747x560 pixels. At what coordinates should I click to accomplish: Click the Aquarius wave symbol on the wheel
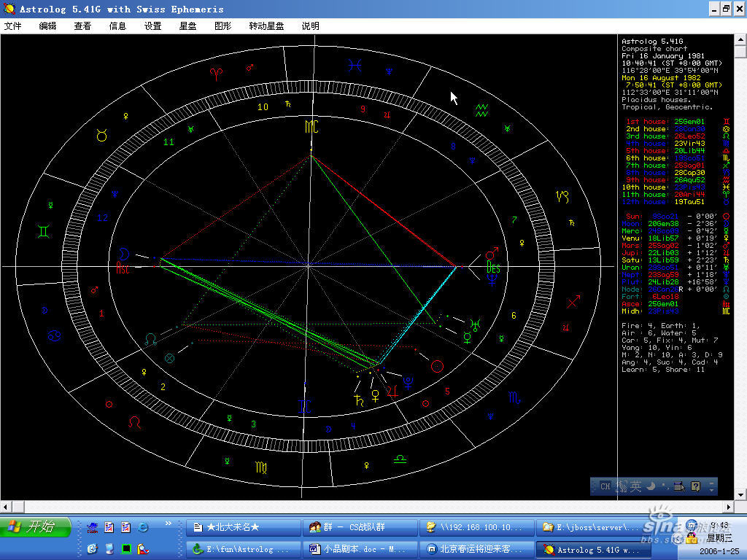(x=481, y=111)
